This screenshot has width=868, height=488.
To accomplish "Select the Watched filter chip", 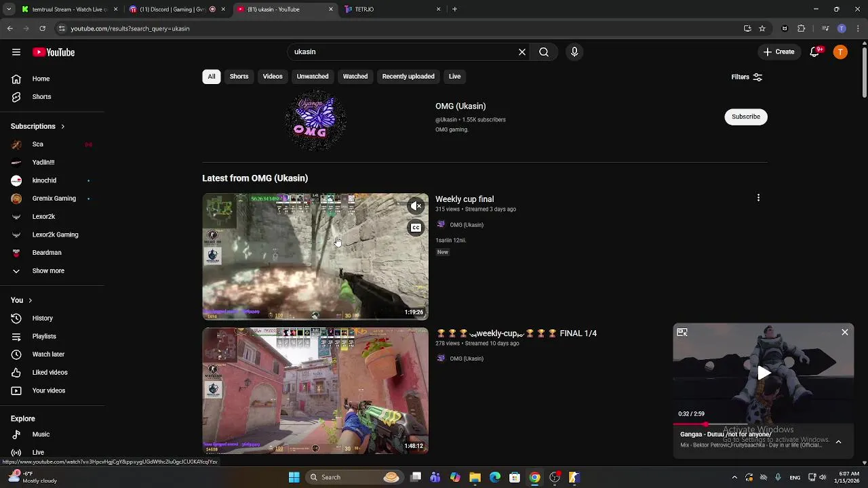I will [x=355, y=77].
